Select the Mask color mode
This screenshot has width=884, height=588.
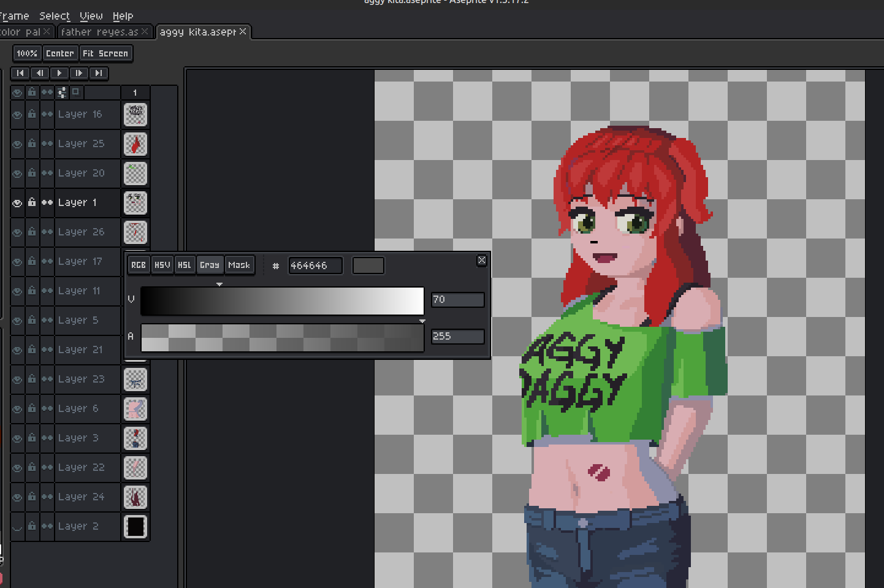click(x=239, y=265)
